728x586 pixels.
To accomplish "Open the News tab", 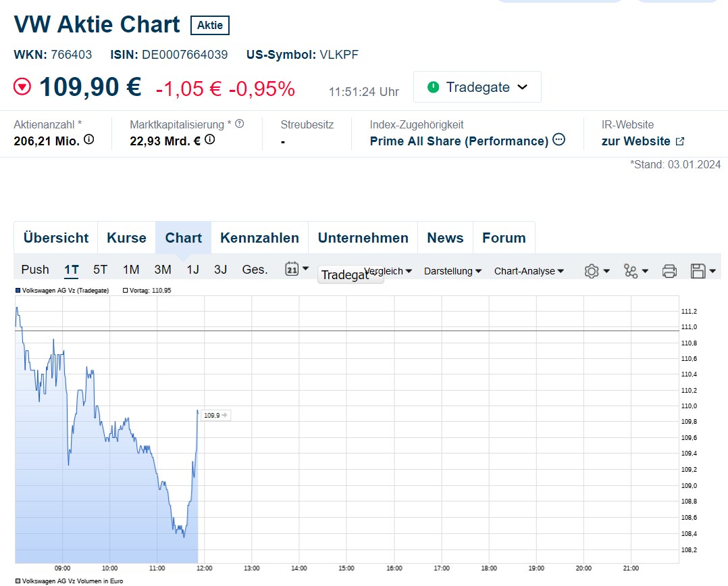I will [x=445, y=238].
